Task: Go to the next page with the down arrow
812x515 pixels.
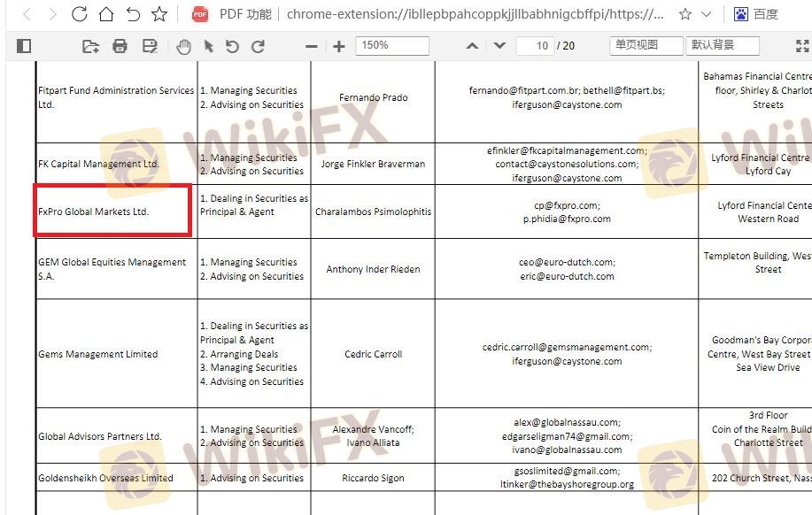Action: (x=499, y=45)
